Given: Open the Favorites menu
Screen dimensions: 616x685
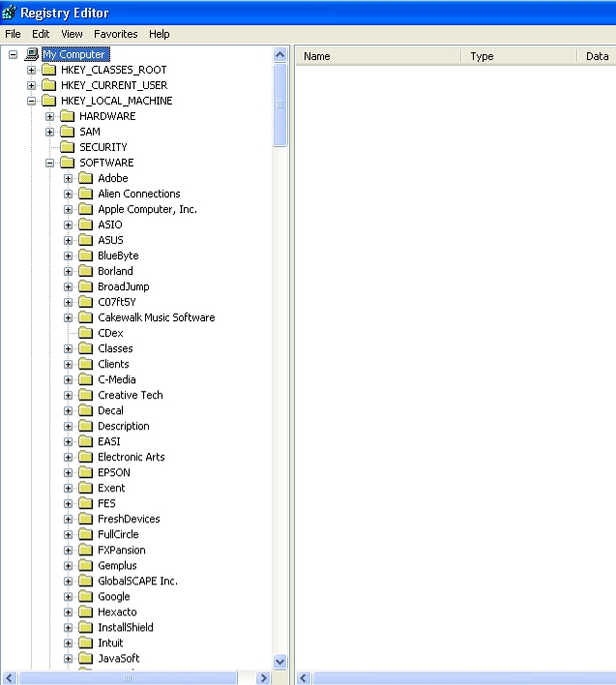Looking at the screenshot, I should 116,34.
